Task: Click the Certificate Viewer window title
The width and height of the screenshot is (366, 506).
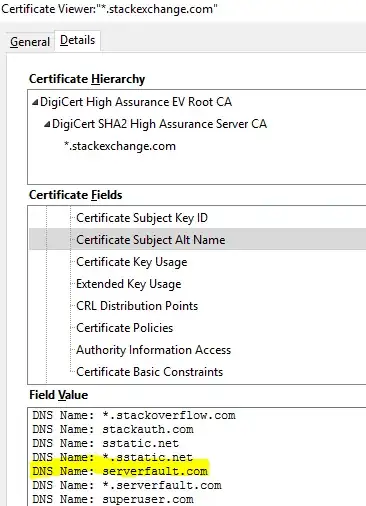Action: (x=109, y=9)
